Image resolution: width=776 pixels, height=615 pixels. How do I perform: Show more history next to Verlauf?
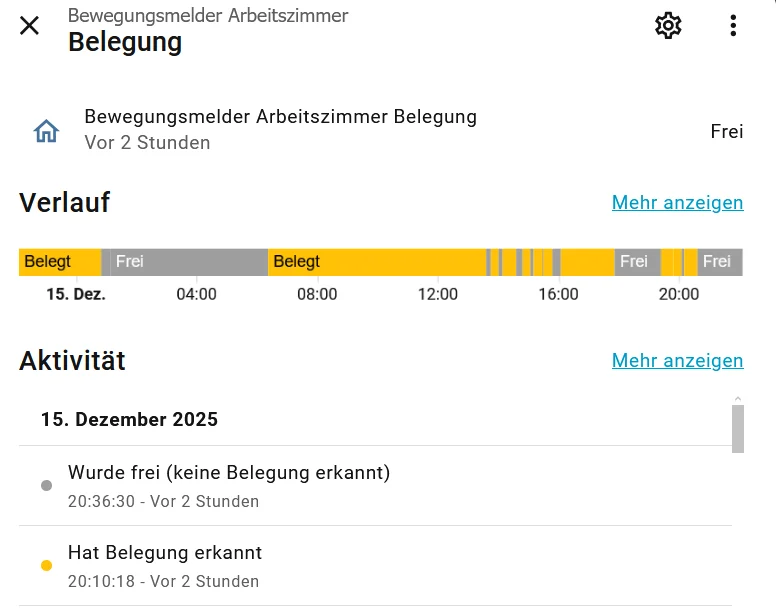(x=677, y=203)
